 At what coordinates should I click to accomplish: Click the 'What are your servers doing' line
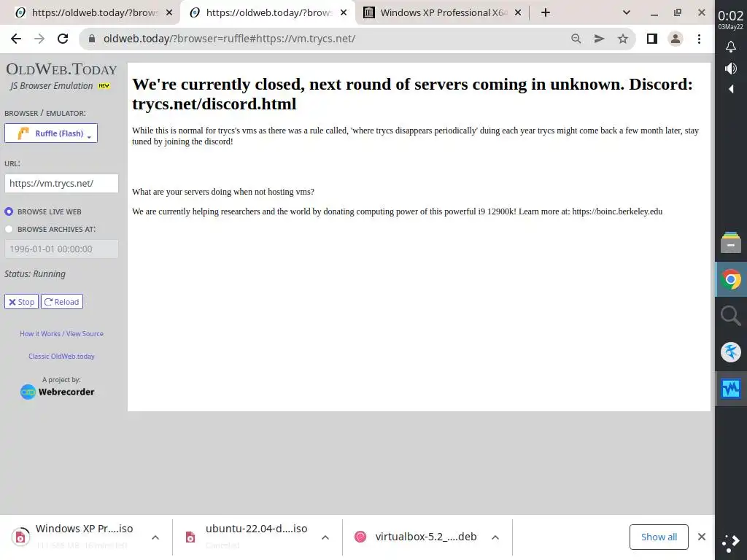pyautogui.click(x=223, y=192)
